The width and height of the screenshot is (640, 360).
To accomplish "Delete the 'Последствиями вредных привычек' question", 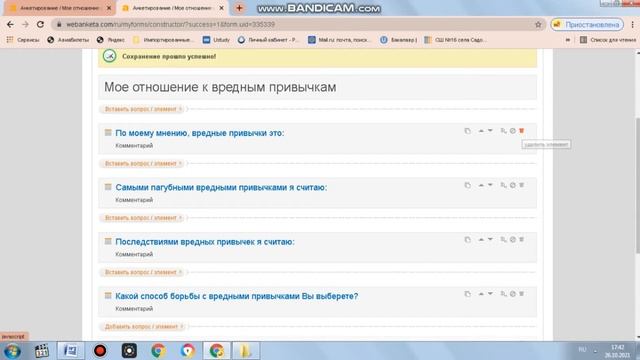I will [x=521, y=240].
